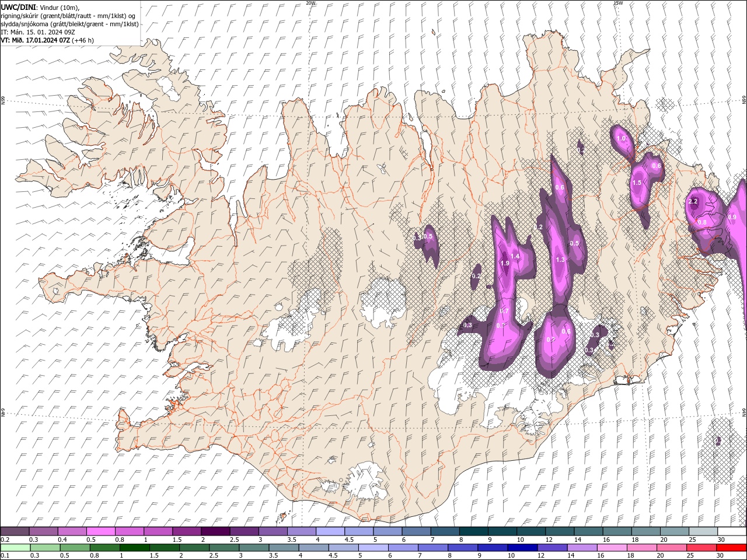The image size is (747, 560).
Task: Click the 1.0 precipitation value in the northeast
Action: pyautogui.click(x=621, y=139)
